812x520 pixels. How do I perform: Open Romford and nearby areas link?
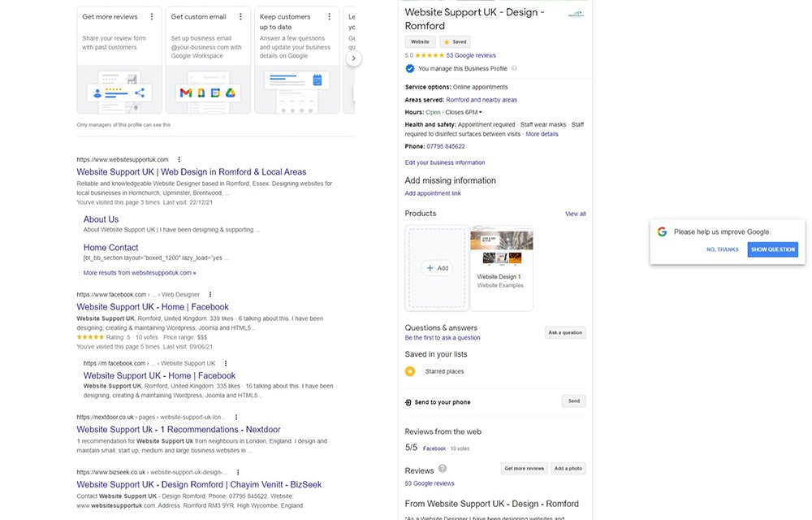point(482,99)
